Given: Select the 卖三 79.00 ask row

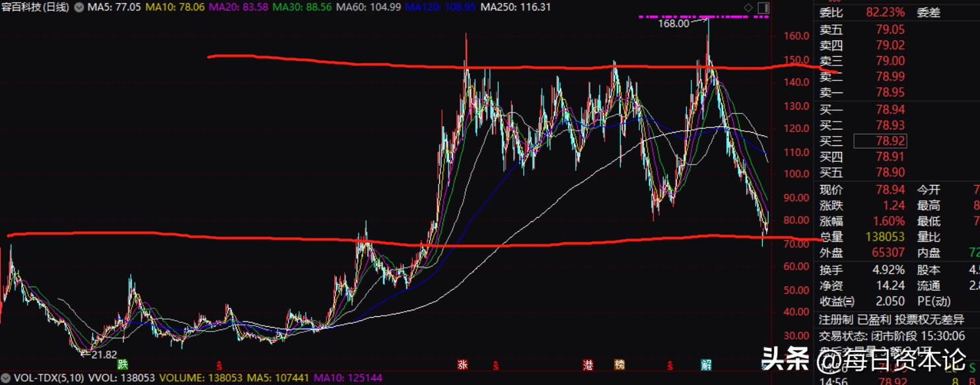Looking at the screenshot, I should [x=862, y=61].
